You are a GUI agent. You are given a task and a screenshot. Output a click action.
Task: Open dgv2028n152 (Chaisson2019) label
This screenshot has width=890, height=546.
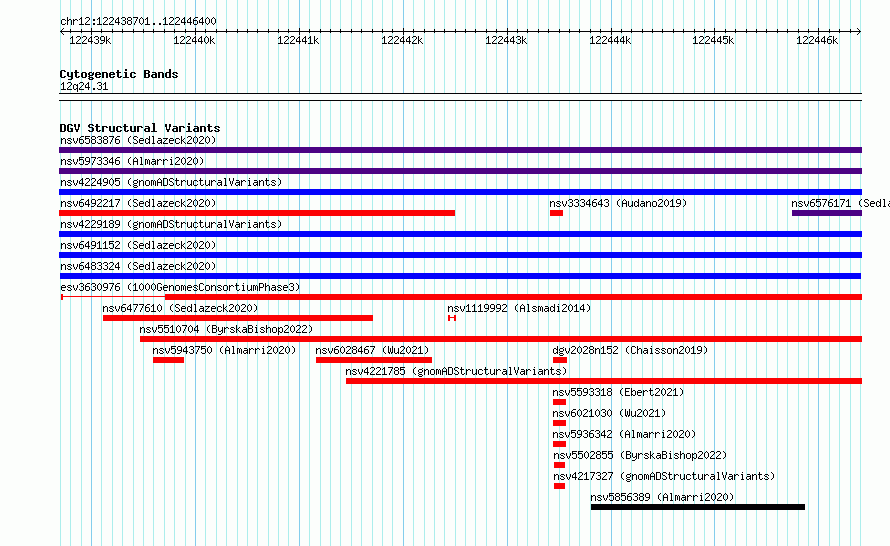[x=630, y=350]
